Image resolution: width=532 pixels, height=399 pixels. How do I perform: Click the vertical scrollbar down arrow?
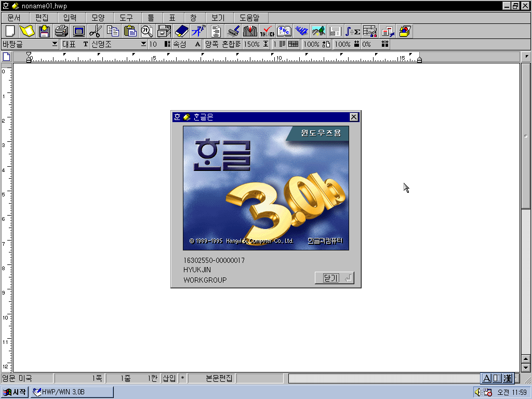526,368
